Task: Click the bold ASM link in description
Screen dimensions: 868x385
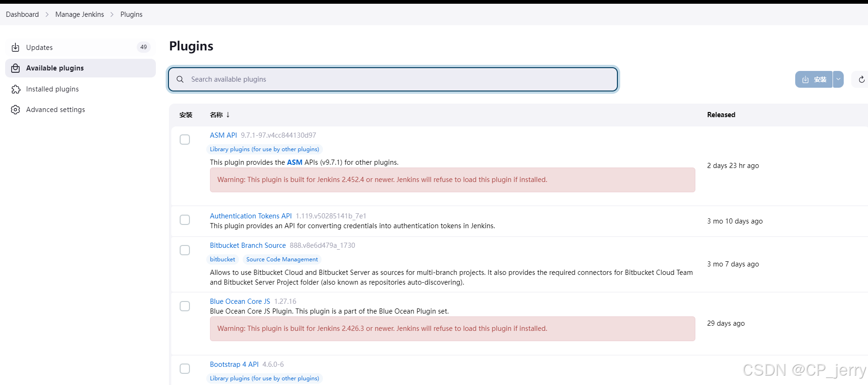Action: (x=294, y=162)
